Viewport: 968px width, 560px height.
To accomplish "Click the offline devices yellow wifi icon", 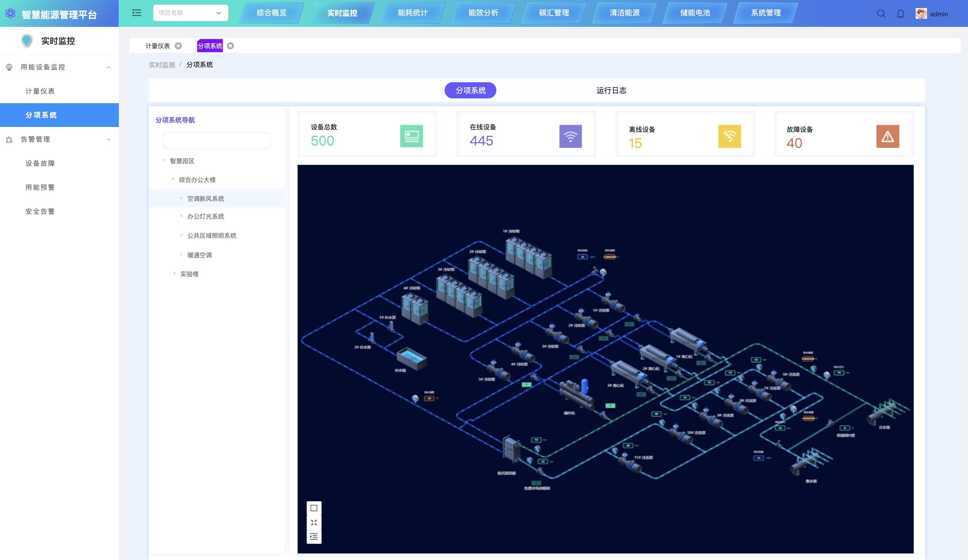I will 729,136.
